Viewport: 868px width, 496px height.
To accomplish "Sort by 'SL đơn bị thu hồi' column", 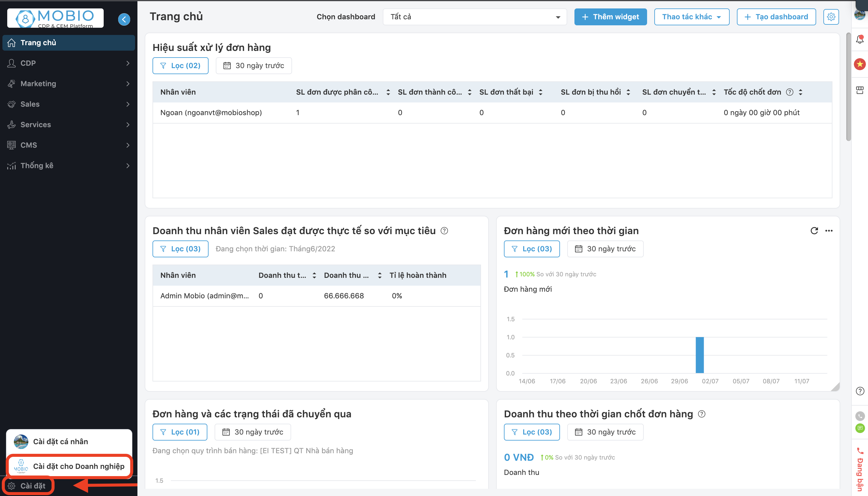I will tap(628, 92).
